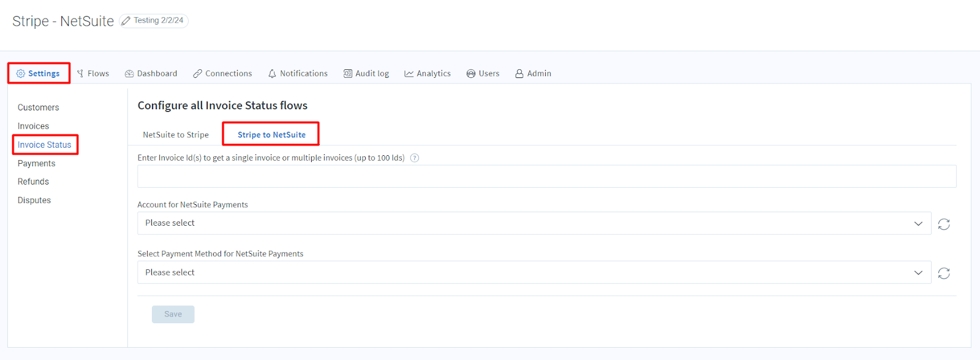Screen dimensions: 980x360
Task: Switch to the Analytics tab
Action: (428, 74)
